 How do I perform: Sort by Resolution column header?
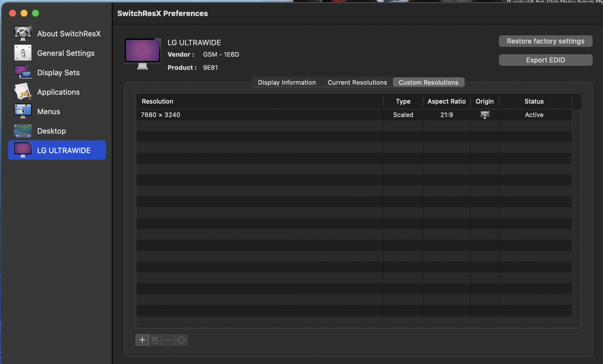(x=259, y=101)
